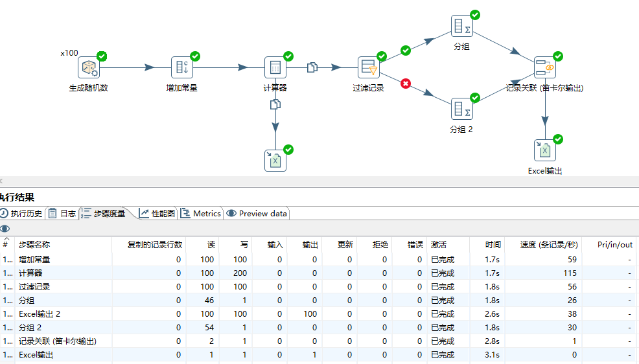Screen dimensions: 639x364
Task: Sort by the 步骤名称 column header
Action: [34, 245]
